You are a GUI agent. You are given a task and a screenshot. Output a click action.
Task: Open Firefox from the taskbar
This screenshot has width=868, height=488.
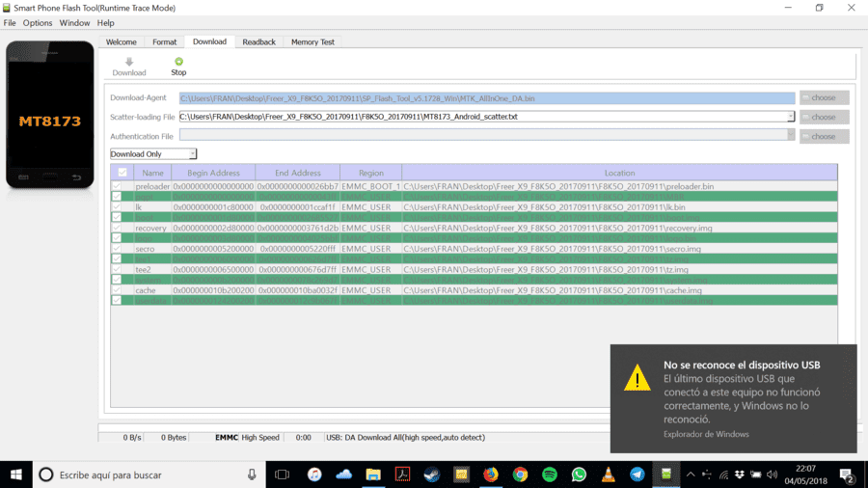[491, 474]
